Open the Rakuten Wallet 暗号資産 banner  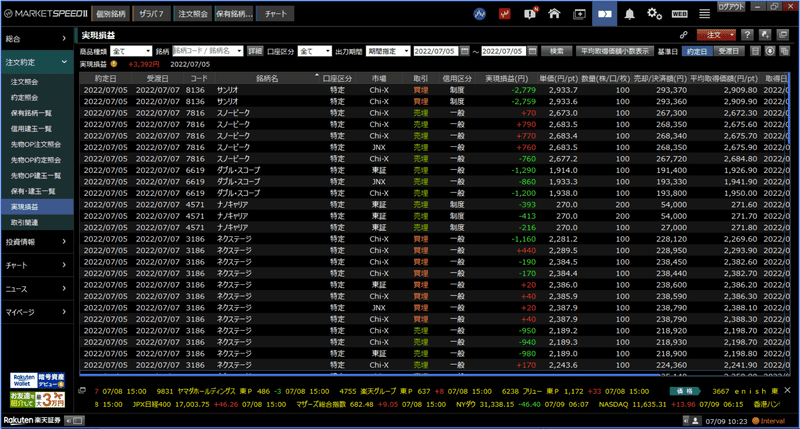pyautogui.click(x=37, y=381)
